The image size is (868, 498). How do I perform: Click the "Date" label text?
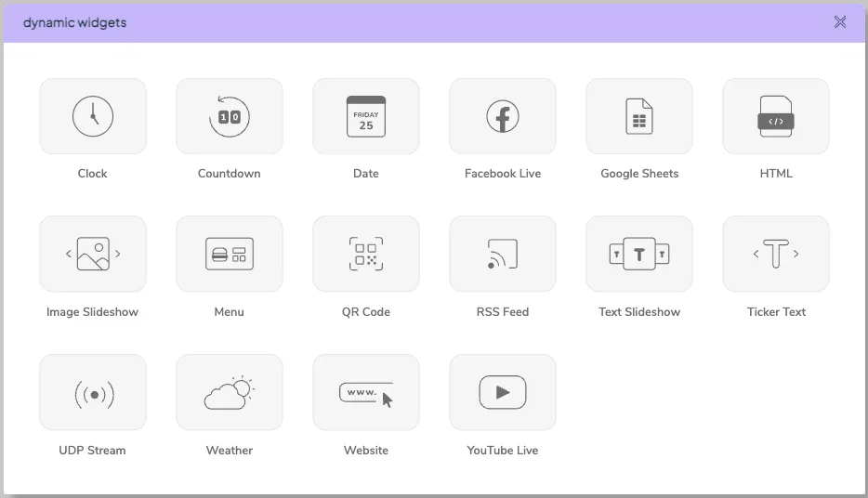[366, 173]
